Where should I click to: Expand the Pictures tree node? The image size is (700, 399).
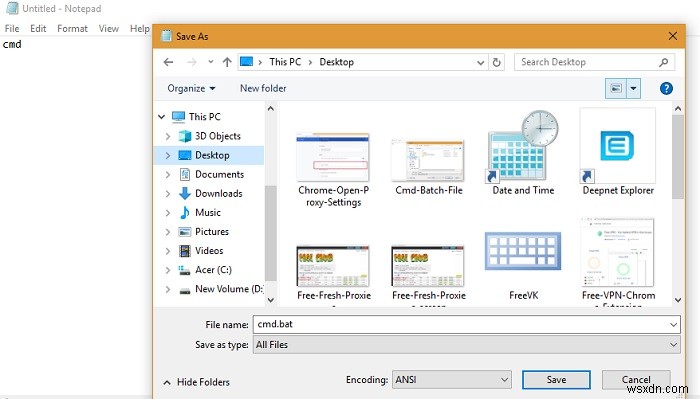(x=167, y=232)
